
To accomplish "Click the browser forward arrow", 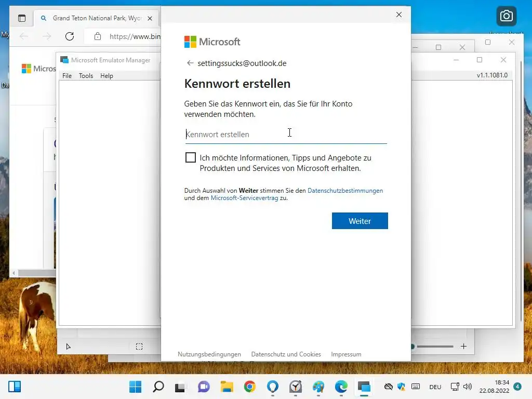I will (47, 36).
